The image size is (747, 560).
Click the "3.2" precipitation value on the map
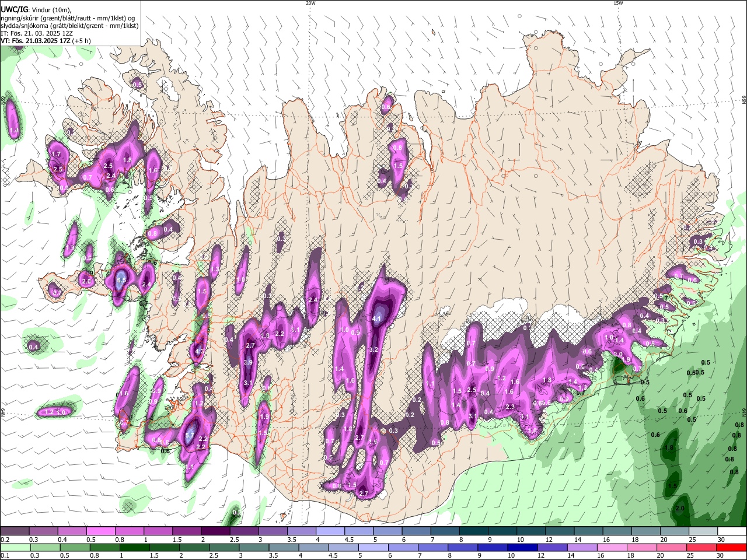point(374,349)
